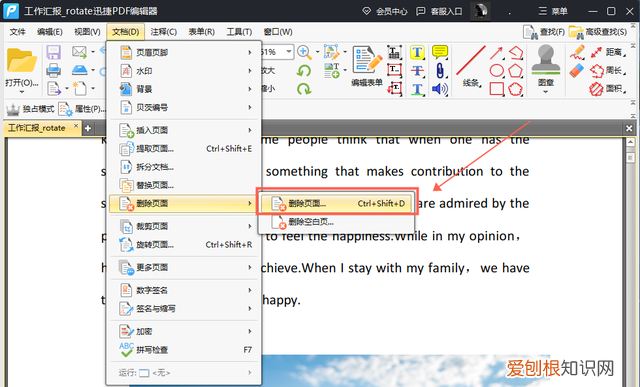Choose 删除空白页... from submenu

click(337, 222)
